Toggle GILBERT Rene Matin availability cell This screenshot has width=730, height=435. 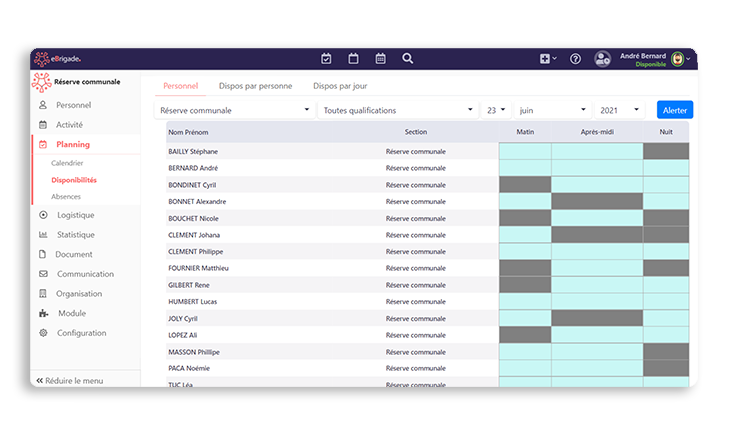tap(525, 285)
